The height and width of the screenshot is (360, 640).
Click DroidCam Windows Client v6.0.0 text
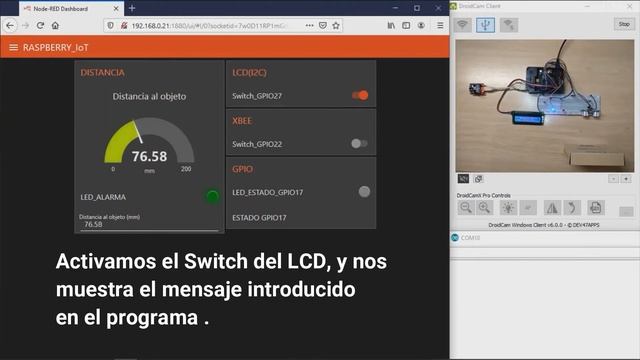tap(544, 225)
